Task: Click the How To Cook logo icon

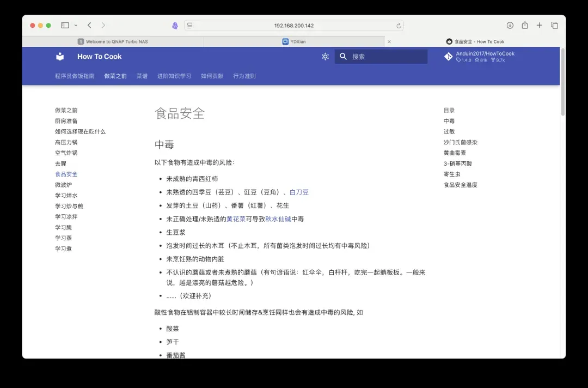Action: (x=60, y=57)
